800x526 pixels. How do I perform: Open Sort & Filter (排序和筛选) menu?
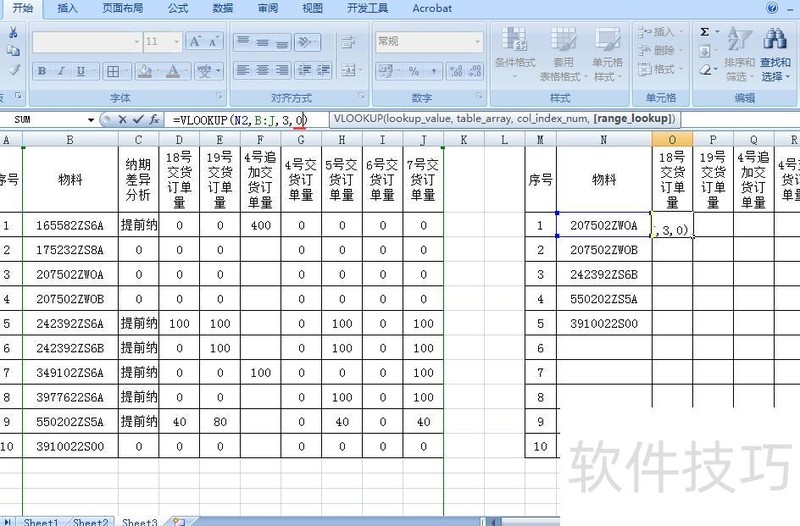(739, 55)
